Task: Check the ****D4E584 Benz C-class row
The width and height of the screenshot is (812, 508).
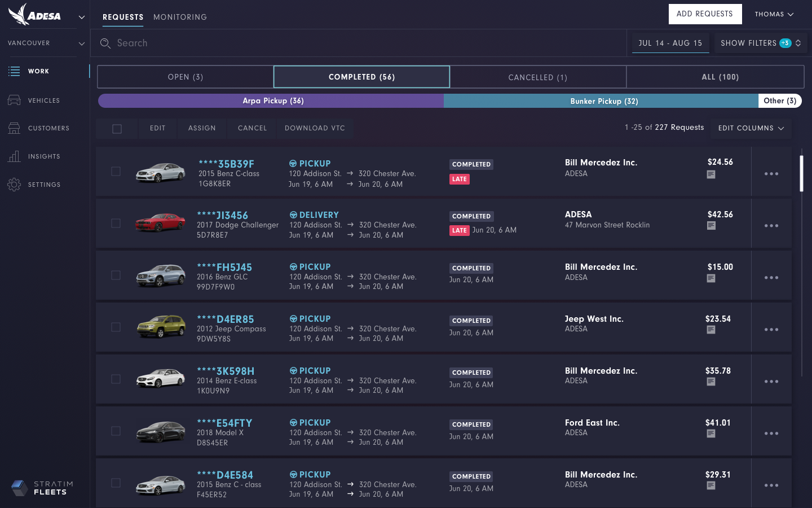Action: pyautogui.click(x=116, y=483)
